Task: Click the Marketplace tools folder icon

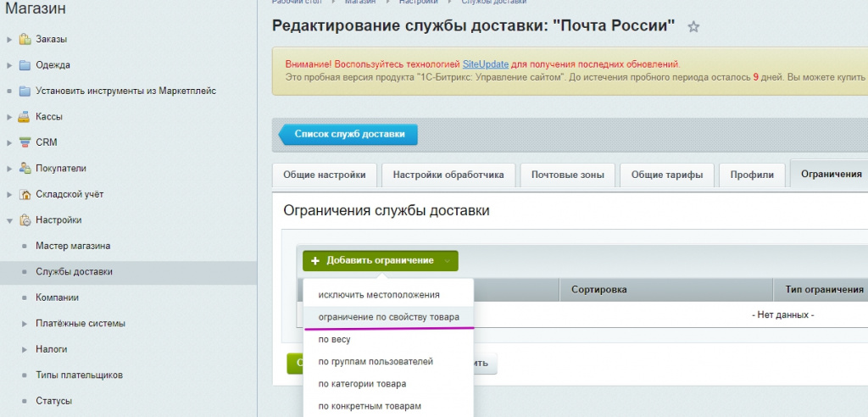Action: 25,91
